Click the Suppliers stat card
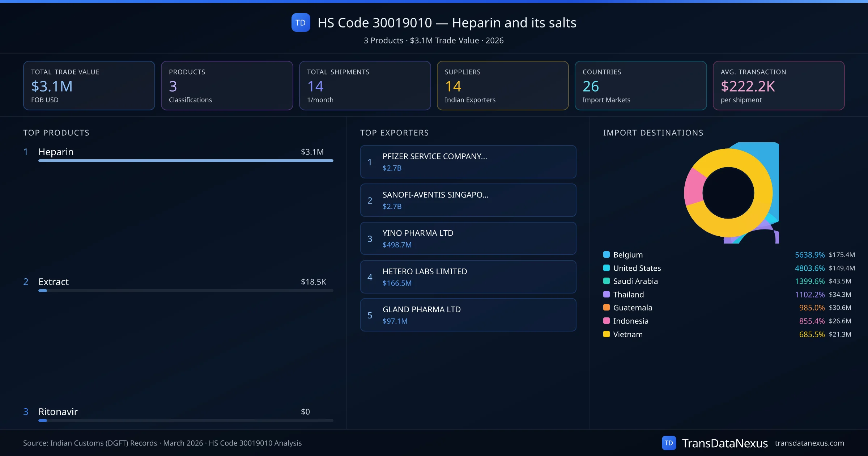Image resolution: width=868 pixels, height=456 pixels. [x=502, y=85]
